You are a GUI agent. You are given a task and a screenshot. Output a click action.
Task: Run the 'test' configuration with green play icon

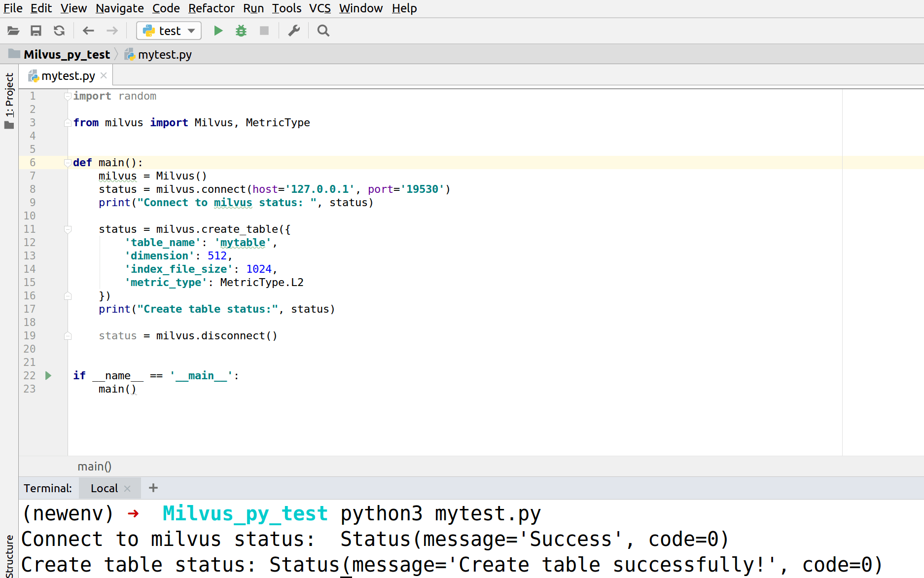pos(218,31)
